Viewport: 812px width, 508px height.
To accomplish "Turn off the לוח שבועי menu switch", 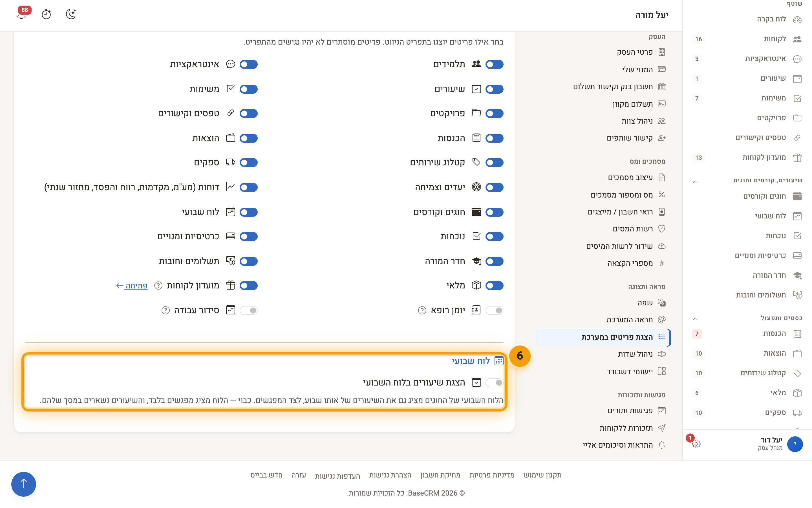I will point(248,212).
